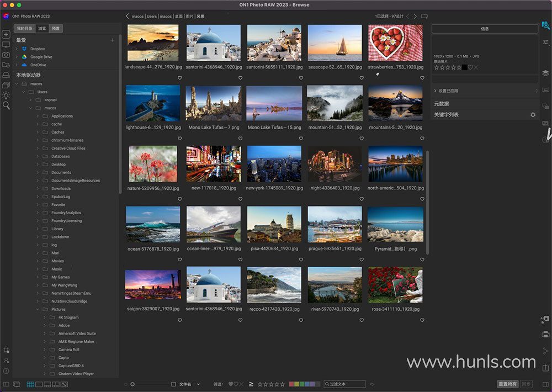The width and height of the screenshot is (552, 392).
Task: Switch to Browse module icon at top right
Action: [x=546, y=25]
